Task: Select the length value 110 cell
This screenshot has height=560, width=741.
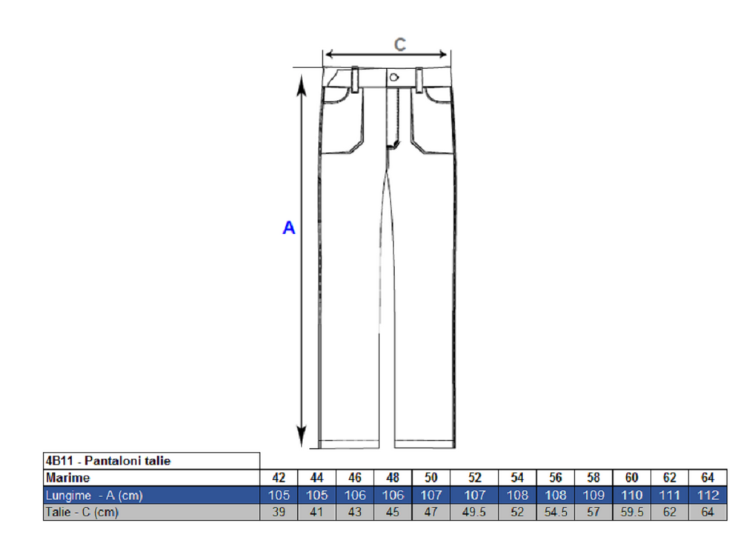Action: coord(631,496)
